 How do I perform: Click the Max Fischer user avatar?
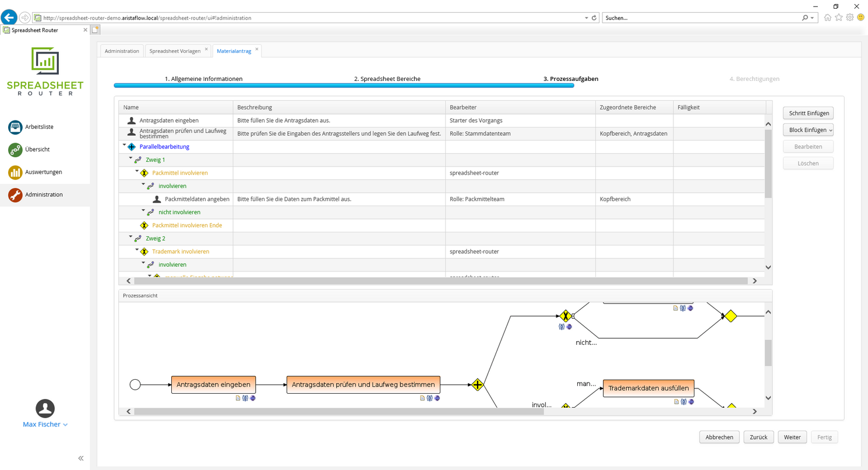pos(45,408)
